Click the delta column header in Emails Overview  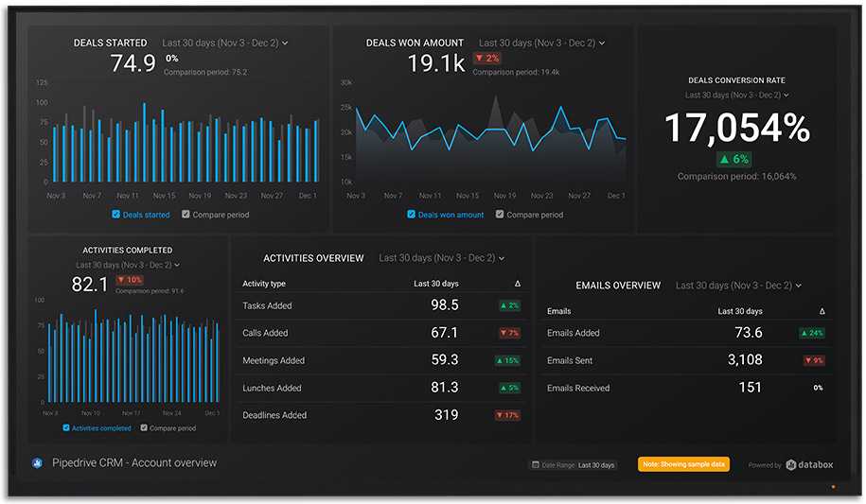(x=822, y=311)
